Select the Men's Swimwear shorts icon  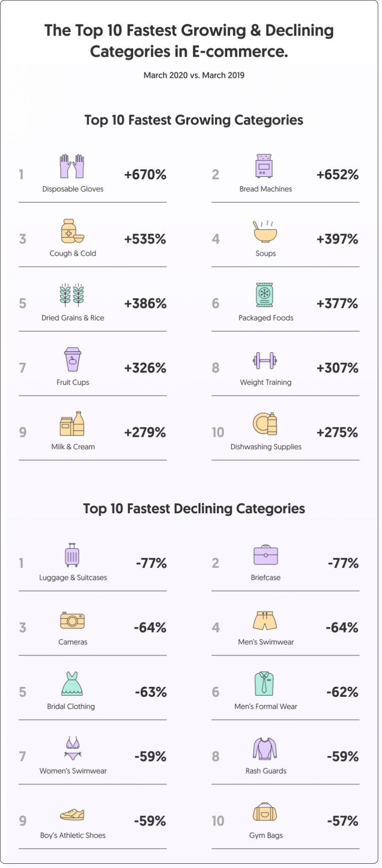tap(265, 620)
